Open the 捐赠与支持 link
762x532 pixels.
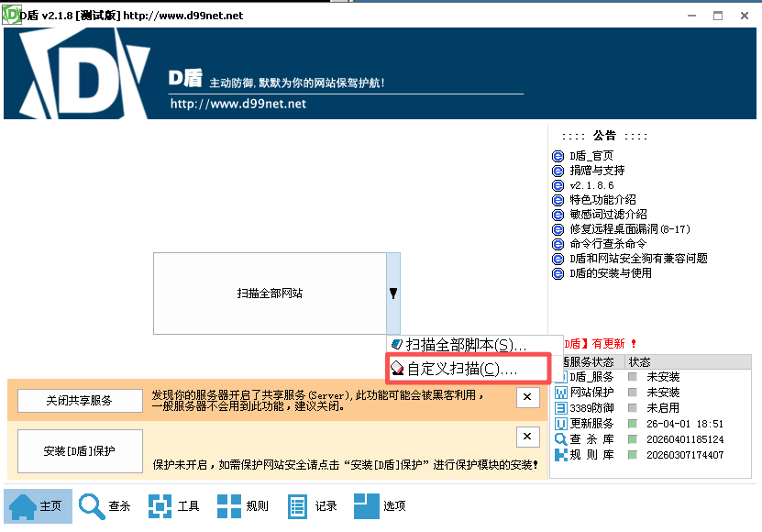597,171
